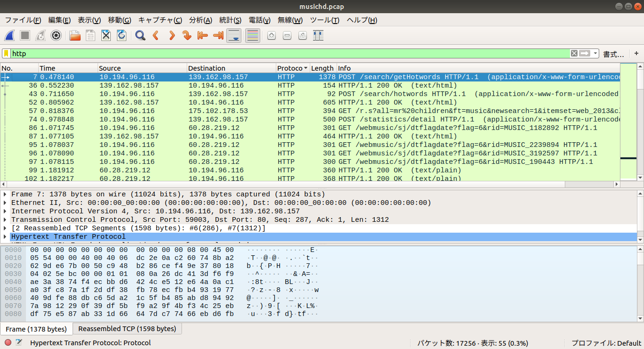This screenshot has height=349, width=644.
Task: Expand the Ethernet II section
Action: (5, 203)
